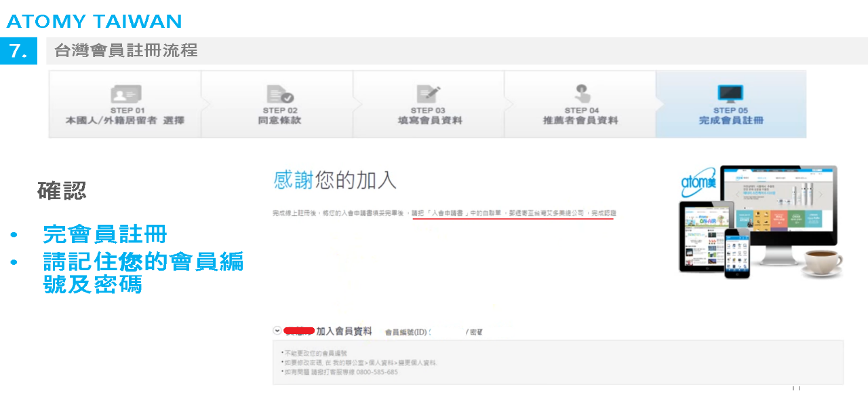Viewport: 868px width, 406px height.
Task: Click the STEP 04 sponsor person icon
Action: click(581, 94)
